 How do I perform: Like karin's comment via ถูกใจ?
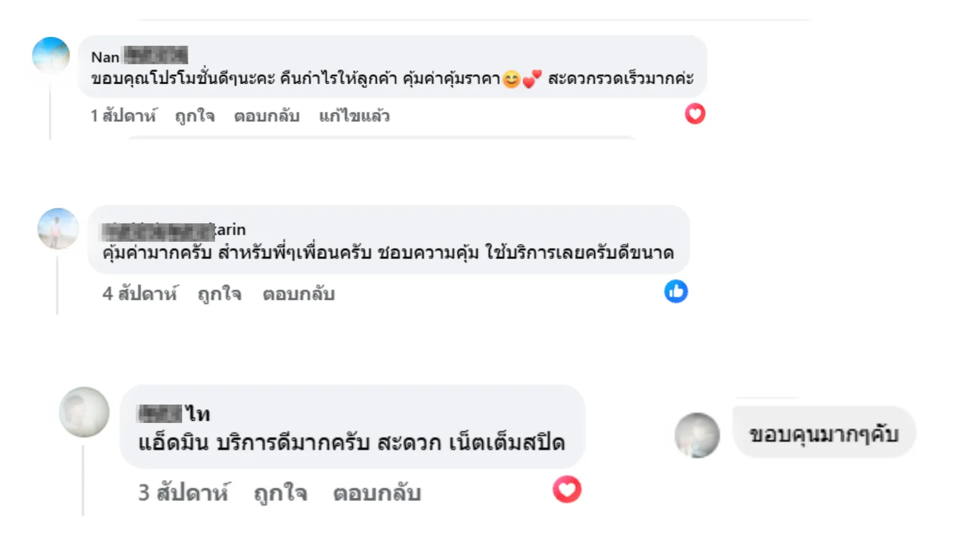click(219, 293)
